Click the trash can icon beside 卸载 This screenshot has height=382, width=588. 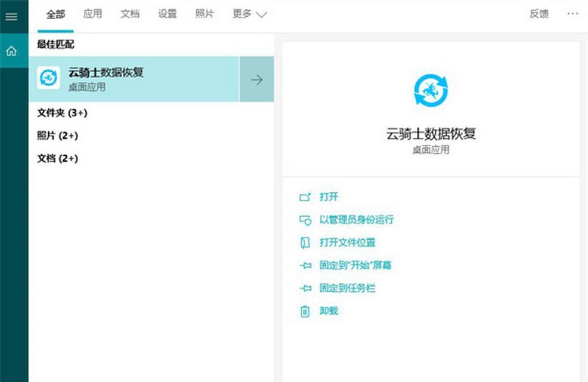point(305,312)
